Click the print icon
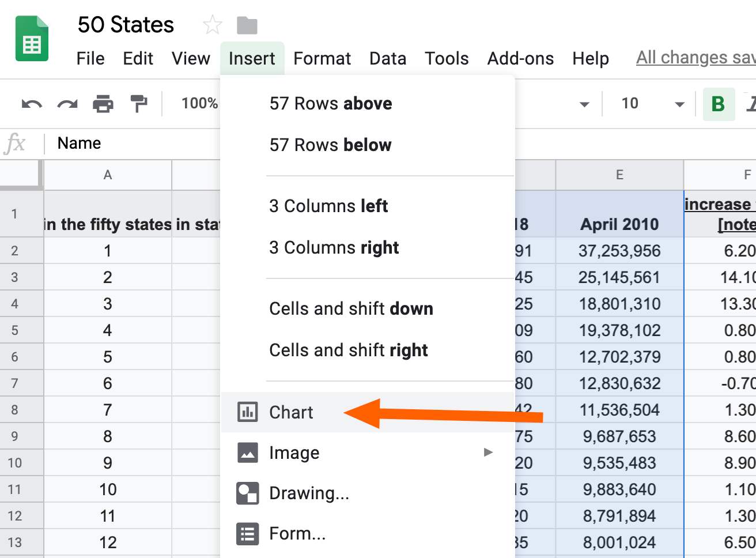Image resolution: width=756 pixels, height=558 pixels. coord(103,104)
